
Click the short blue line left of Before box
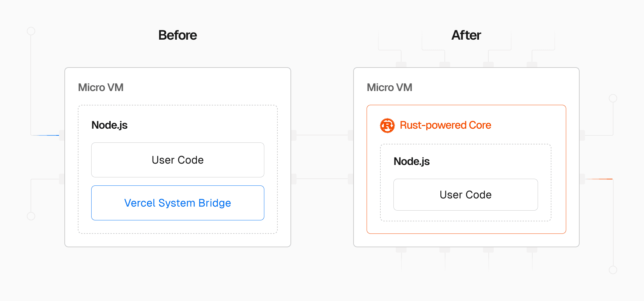click(x=48, y=135)
